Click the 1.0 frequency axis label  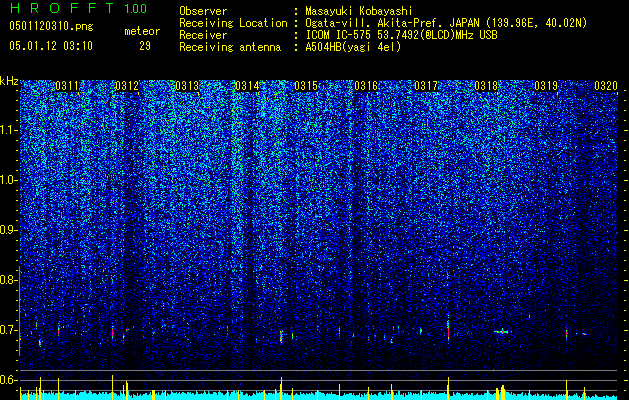click(x=7, y=181)
